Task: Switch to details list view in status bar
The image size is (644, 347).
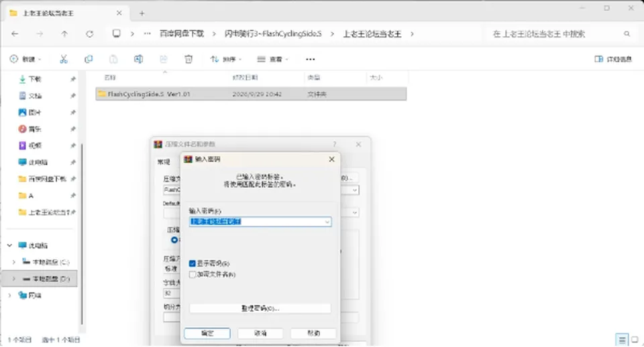Action: [622, 340]
